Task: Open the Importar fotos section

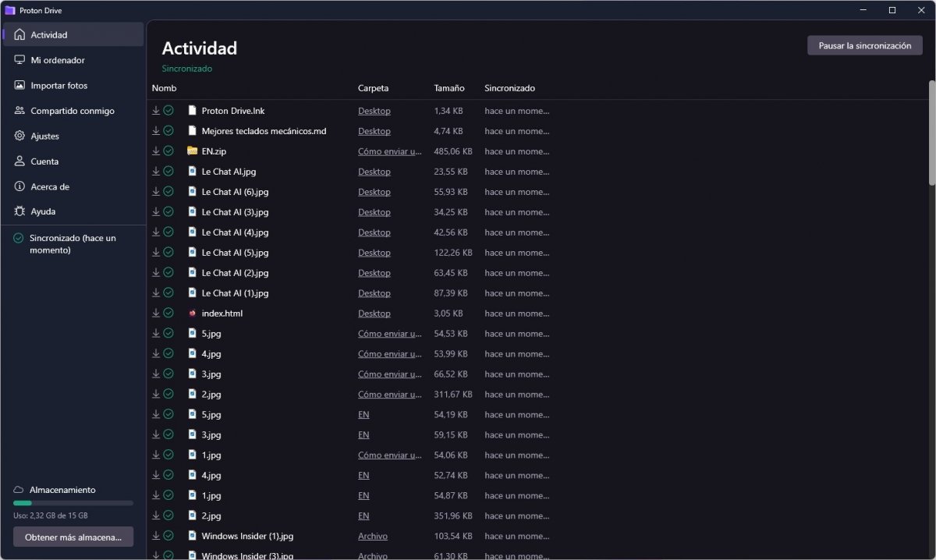Action: (x=59, y=86)
